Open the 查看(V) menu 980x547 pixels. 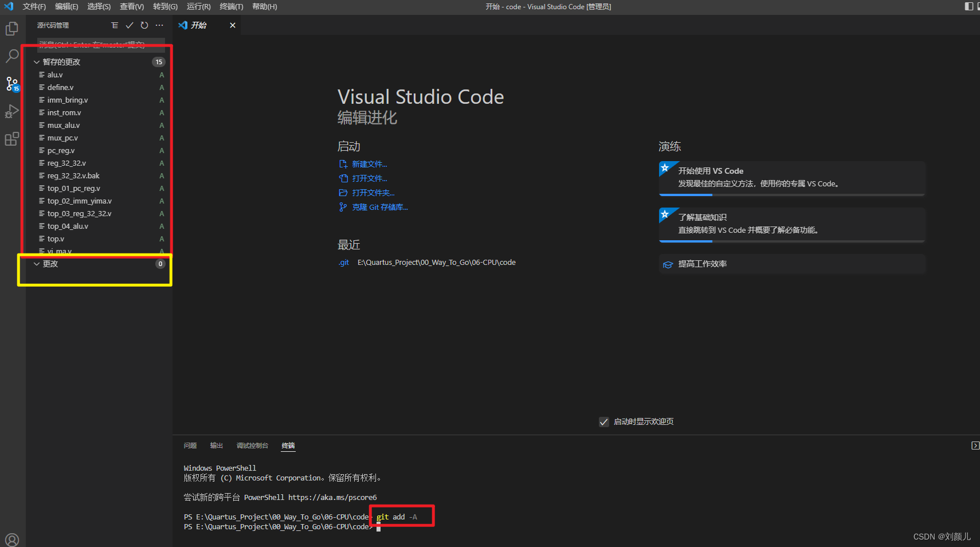pos(132,6)
